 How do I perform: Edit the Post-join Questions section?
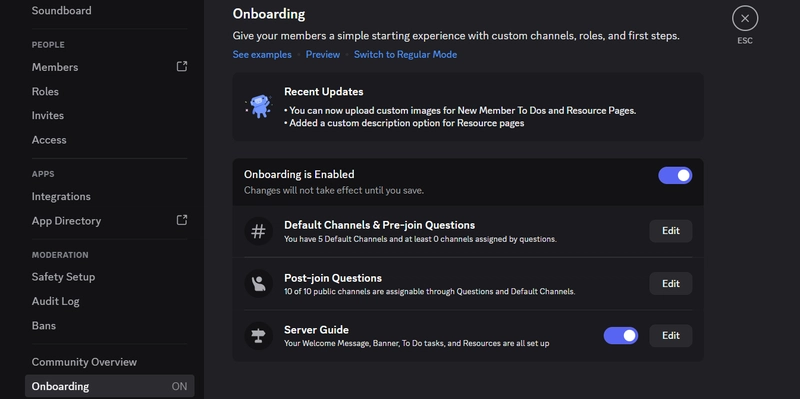[x=670, y=284]
